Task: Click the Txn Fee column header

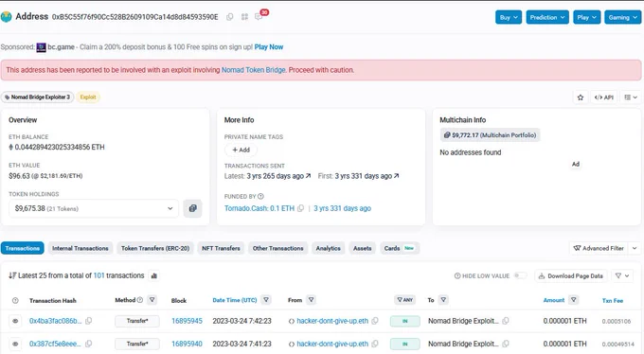Action: coord(613,301)
